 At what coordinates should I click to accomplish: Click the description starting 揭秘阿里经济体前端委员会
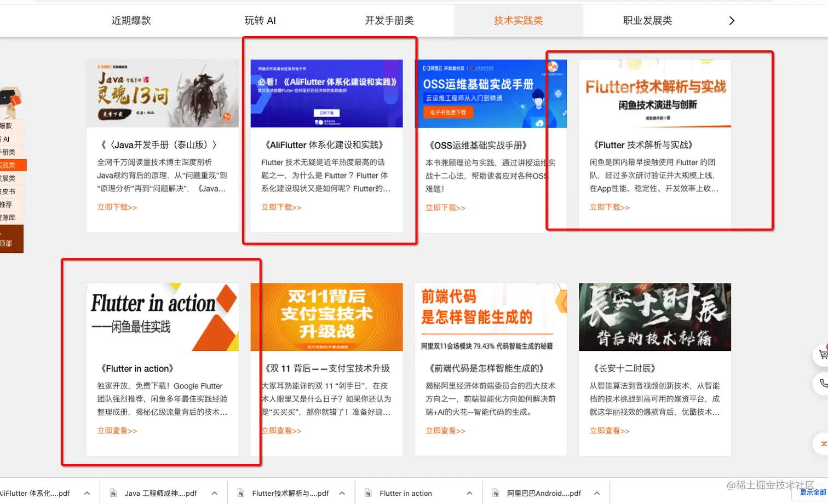(x=491, y=399)
